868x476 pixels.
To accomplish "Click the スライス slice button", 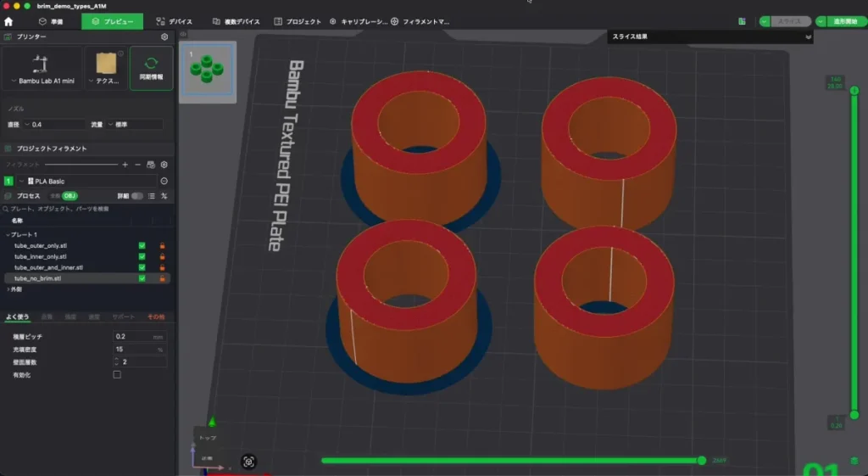I will pos(791,21).
